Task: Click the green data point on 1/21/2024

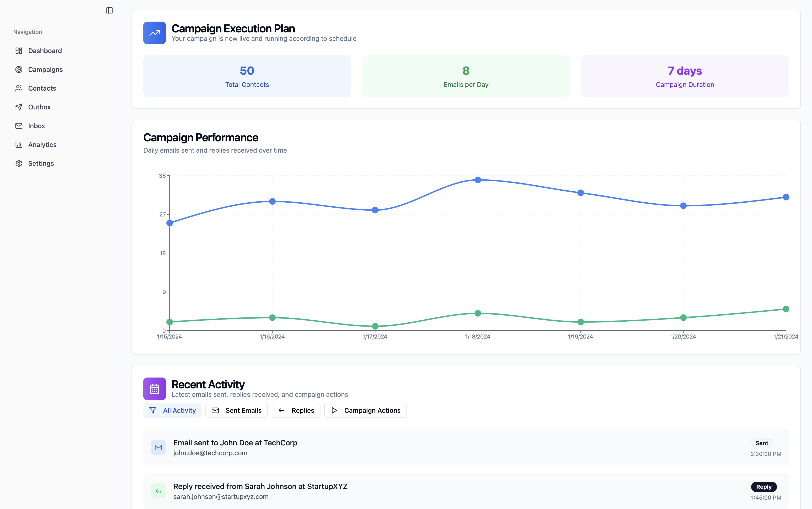Action: [x=786, y=309]
